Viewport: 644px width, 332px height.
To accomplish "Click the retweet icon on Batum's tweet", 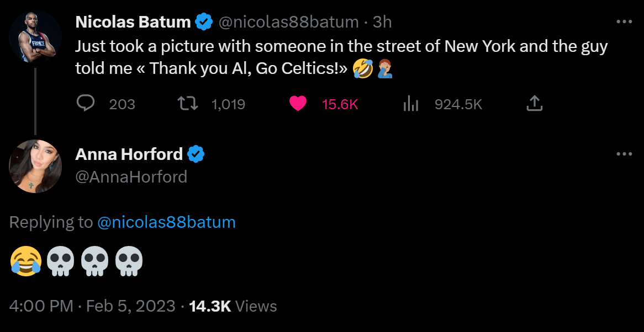I will tap(187, 104).
